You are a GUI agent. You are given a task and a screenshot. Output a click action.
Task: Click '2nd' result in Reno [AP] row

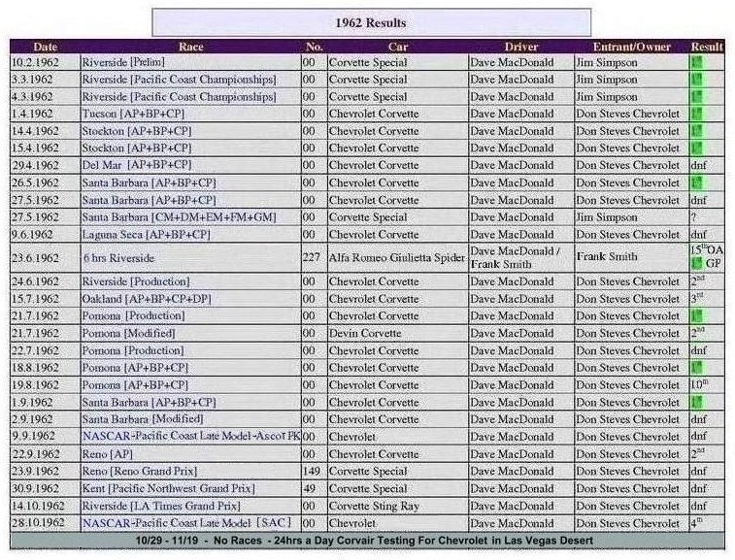tap(697, 454)
